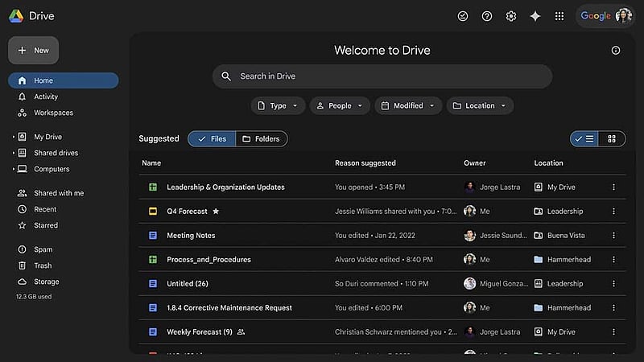Open the Google apps grid
Image resolution: width=644 pixels, height=362 pixels.
coord(559,16)
